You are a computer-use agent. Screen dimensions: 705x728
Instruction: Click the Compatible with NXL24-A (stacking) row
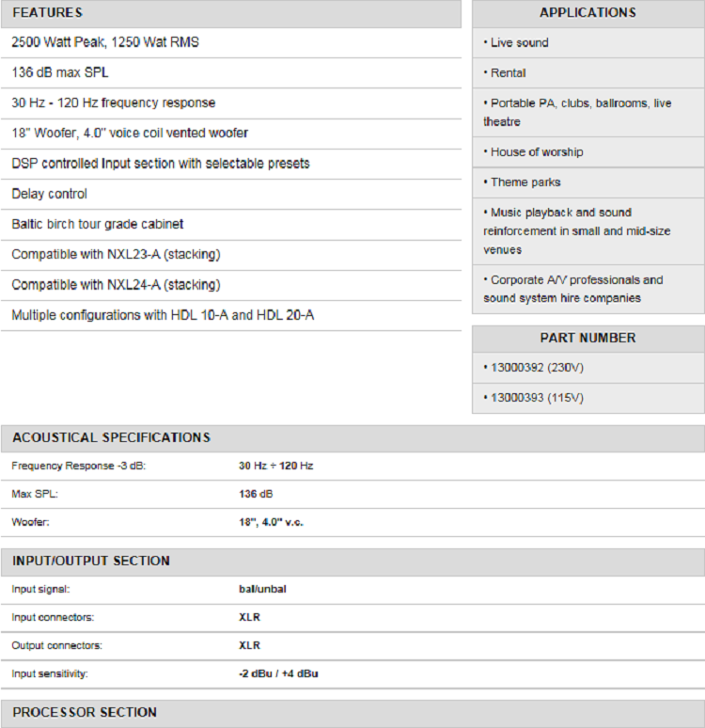[x=116, y=284]
